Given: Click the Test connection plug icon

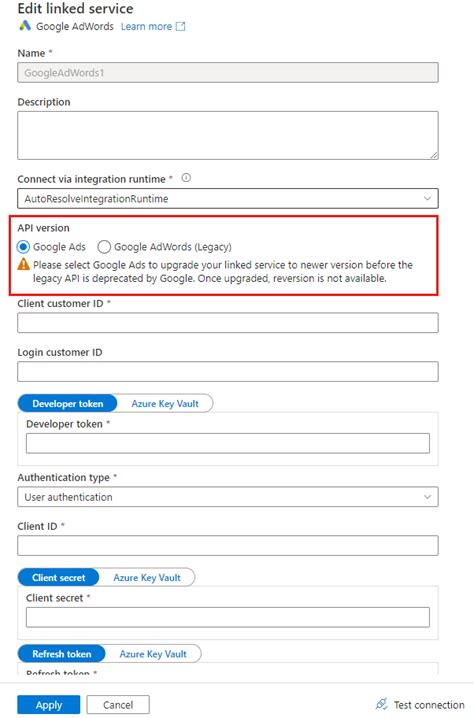Looking at the screenshot, I should 381,704.
